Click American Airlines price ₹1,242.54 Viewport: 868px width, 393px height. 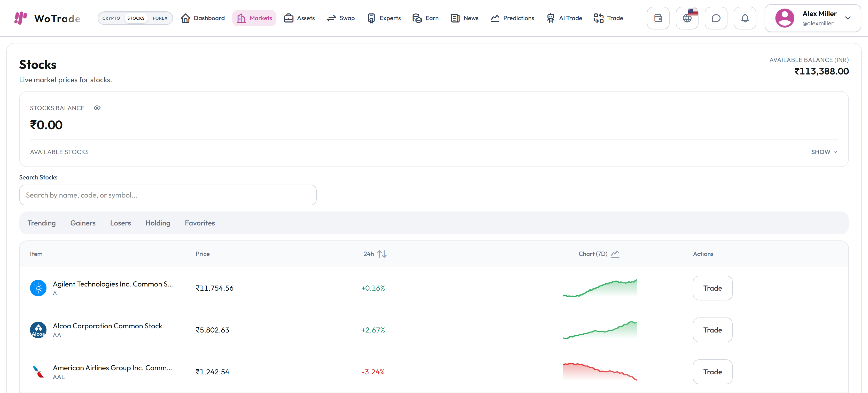pos(213,372)
